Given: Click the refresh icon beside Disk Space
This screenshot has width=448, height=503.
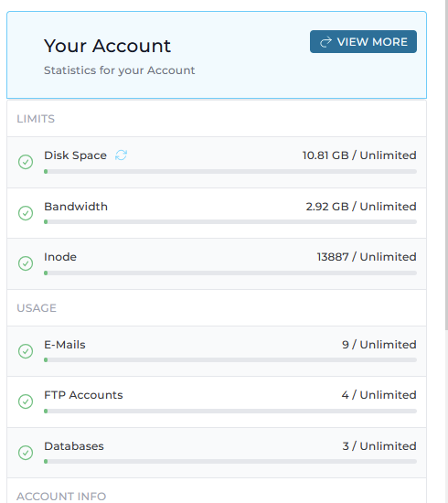Looking at the screenshot, I should point(121,155).
